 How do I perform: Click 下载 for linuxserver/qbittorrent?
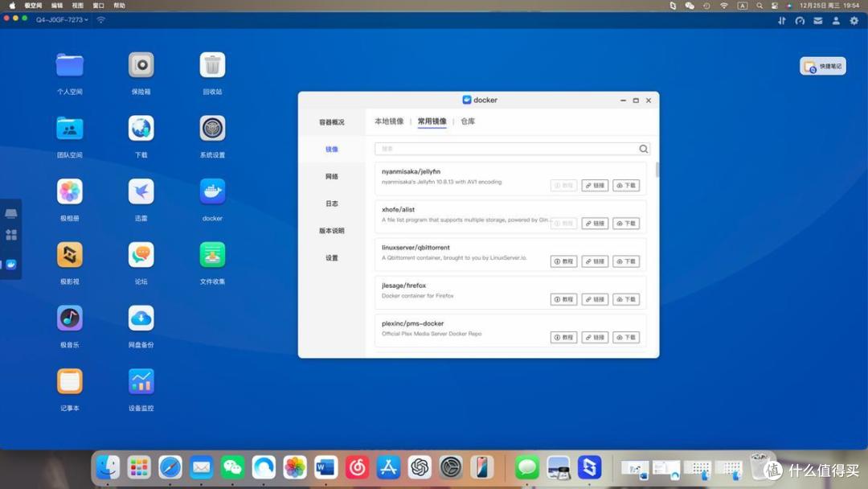626,261
